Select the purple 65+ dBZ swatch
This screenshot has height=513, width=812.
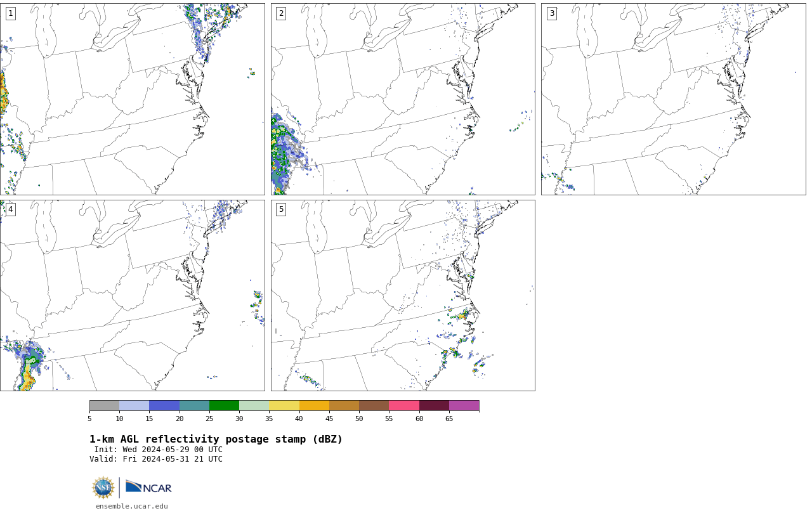464,406
